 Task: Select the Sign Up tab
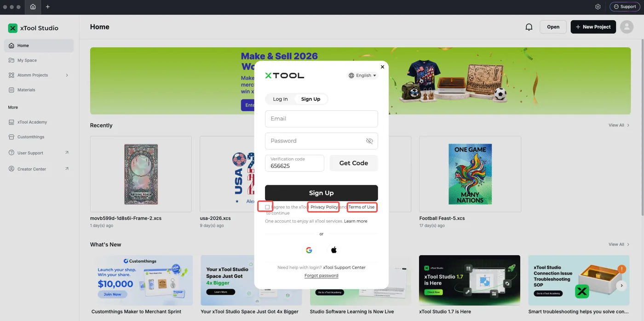[x=310, y=99]
